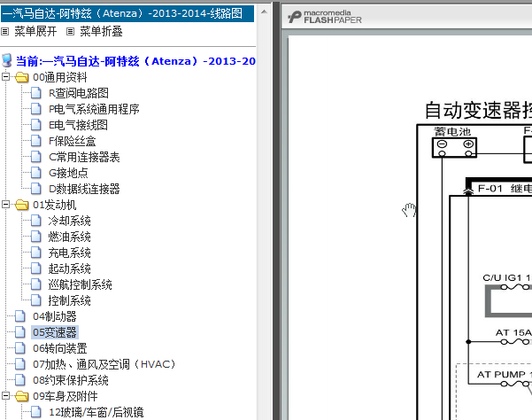Open the R查阅电路图 page

tap(79, 93)
